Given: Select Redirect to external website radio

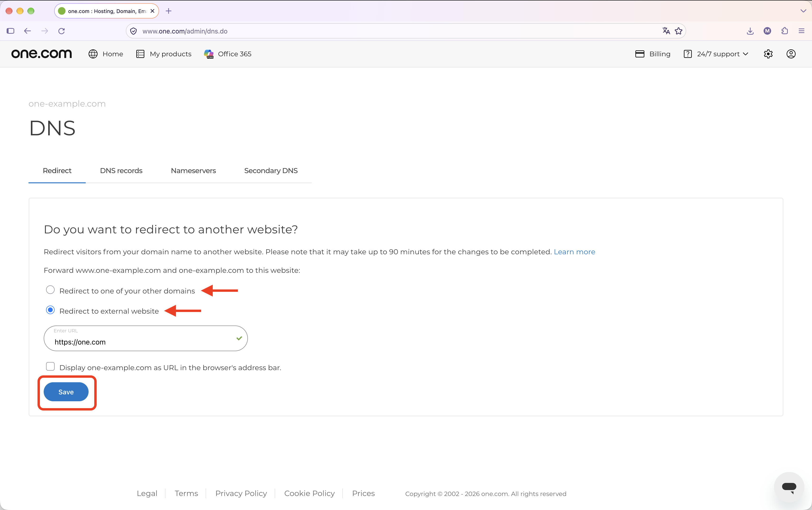Looking at the screenshot, I should (50, 310).
